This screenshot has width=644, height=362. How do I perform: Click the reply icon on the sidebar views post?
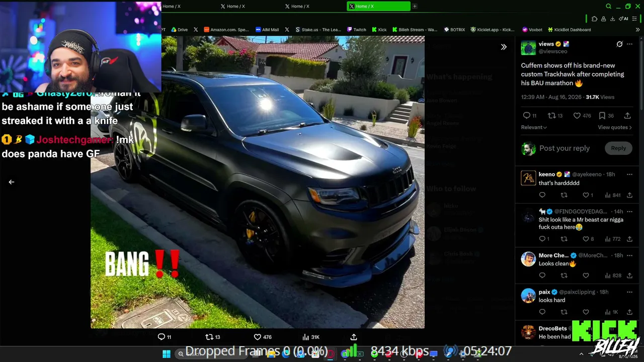pos(526,116)
